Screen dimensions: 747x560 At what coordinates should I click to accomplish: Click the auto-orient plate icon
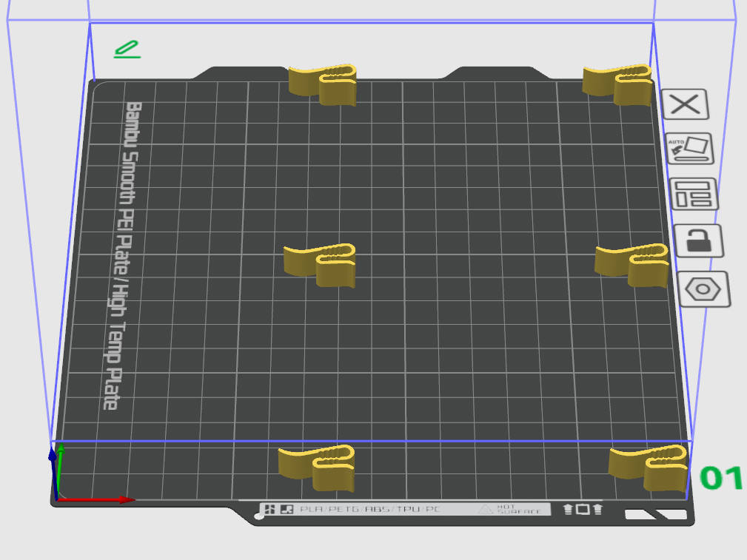tap(689, 149)
